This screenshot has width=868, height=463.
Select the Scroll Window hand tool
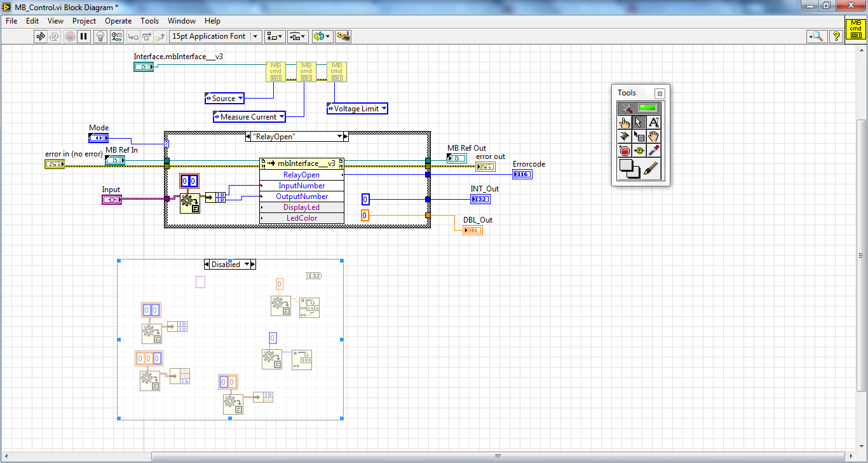(654, 137)
